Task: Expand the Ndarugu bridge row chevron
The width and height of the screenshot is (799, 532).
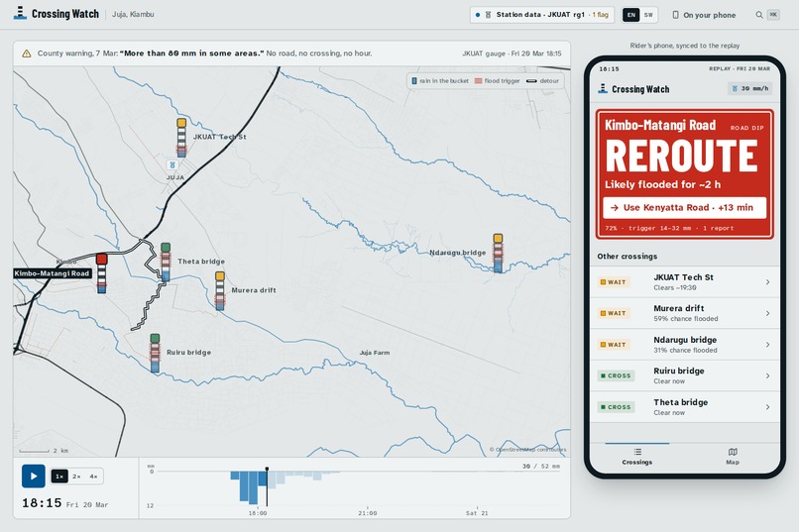Action: click(767, 345)
